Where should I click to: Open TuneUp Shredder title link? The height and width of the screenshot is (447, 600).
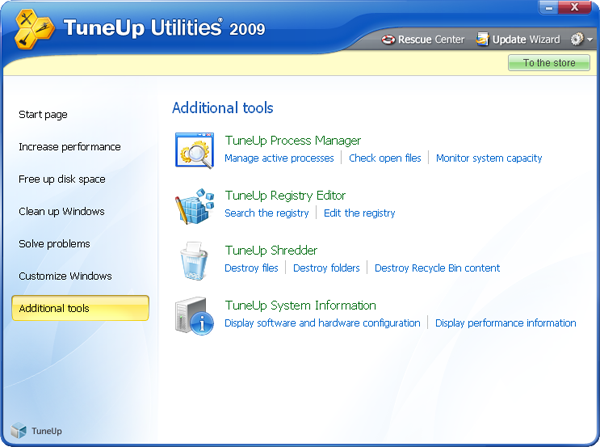point(271,250)
